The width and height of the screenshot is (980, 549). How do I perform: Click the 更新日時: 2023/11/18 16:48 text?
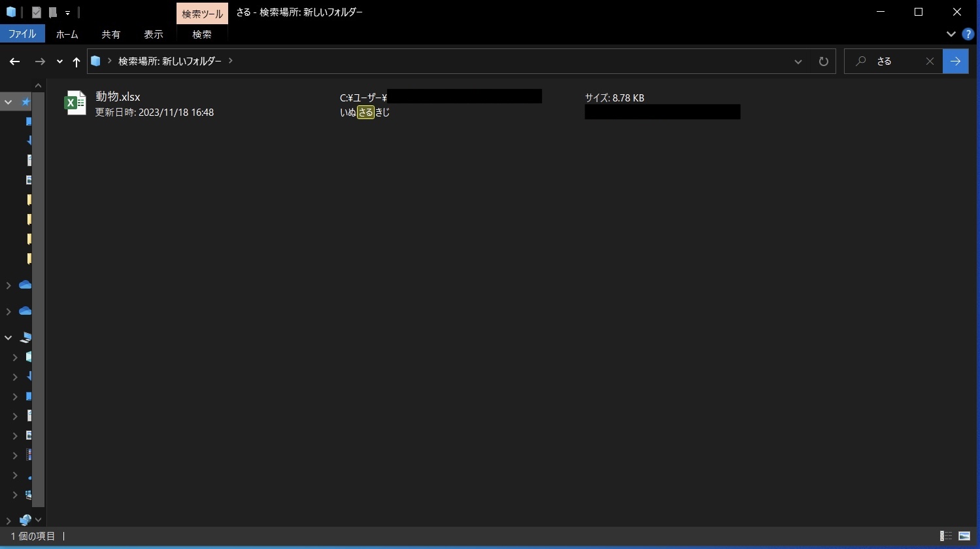pos(154,113)
